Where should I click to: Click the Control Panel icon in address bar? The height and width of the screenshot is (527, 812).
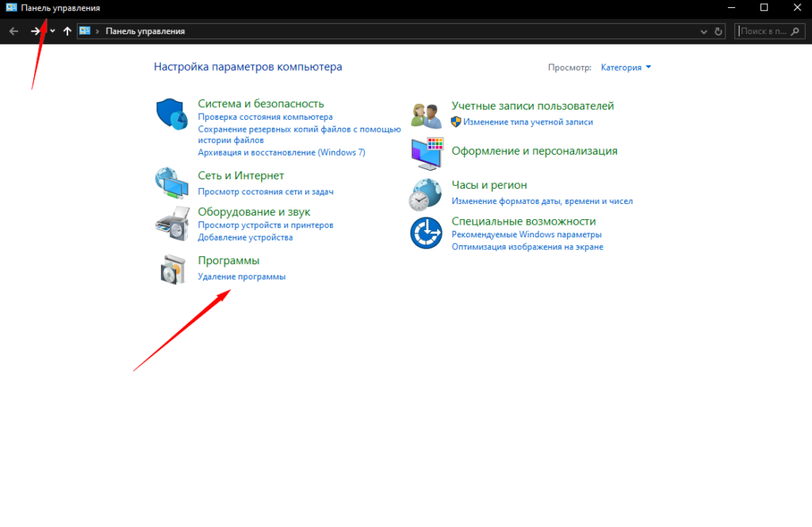tap(85, 31)
